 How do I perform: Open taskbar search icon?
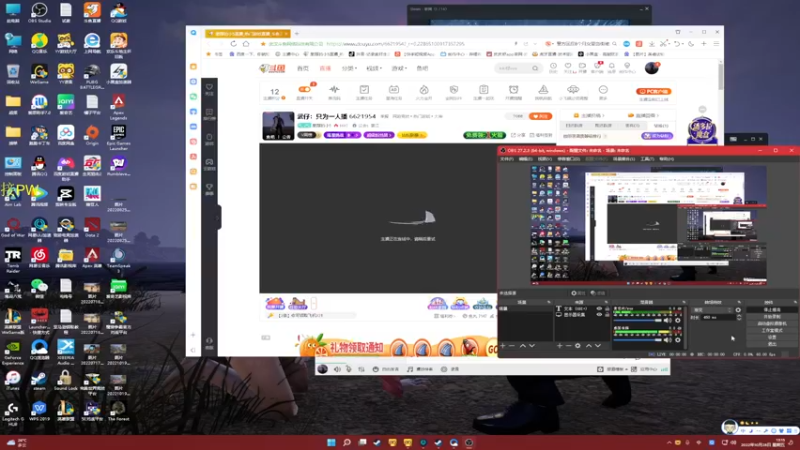pyautogui.click(x=347, y=442)
